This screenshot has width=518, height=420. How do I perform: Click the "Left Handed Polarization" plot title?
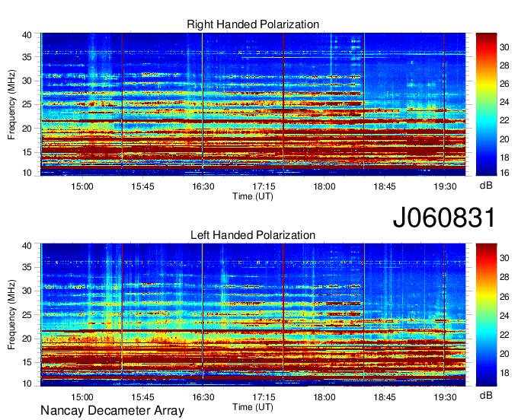(x=253, y=235)
